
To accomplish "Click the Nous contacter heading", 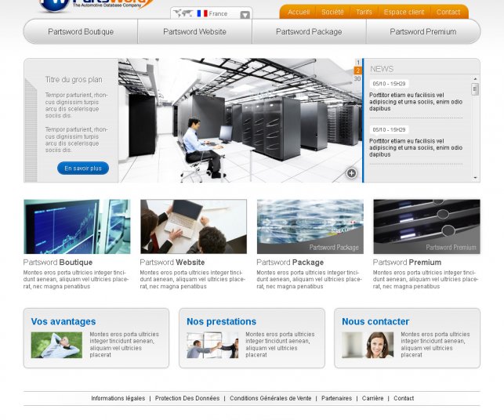I will (375, 322).
